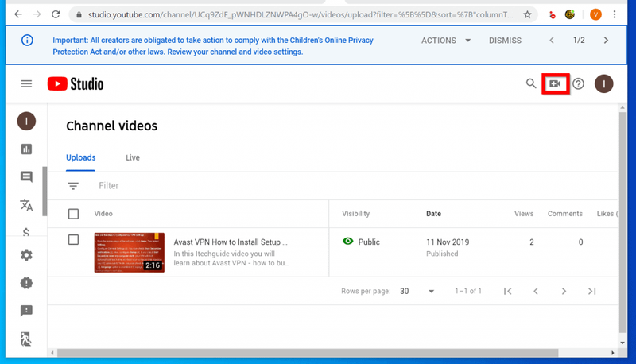The image size is (636, 364).
Task: Click the comments count 0
Action: 580,242
